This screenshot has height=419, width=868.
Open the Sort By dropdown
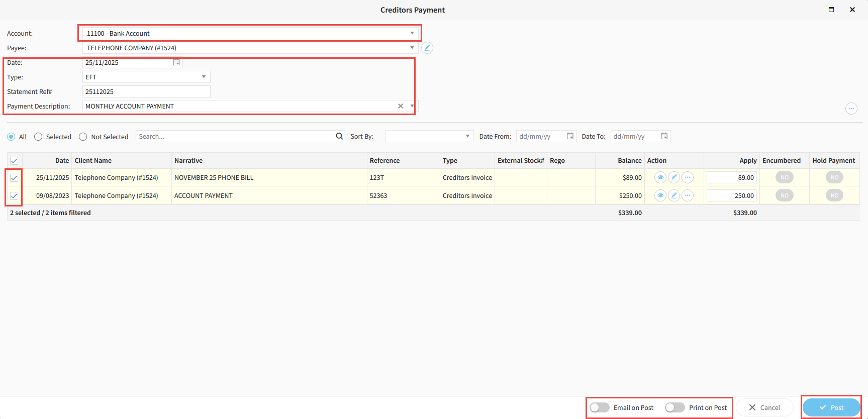(467, 136)
